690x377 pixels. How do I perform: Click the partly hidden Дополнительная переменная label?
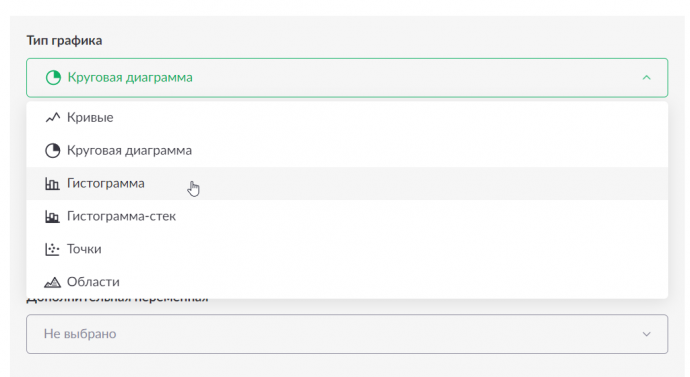[117, 301]
